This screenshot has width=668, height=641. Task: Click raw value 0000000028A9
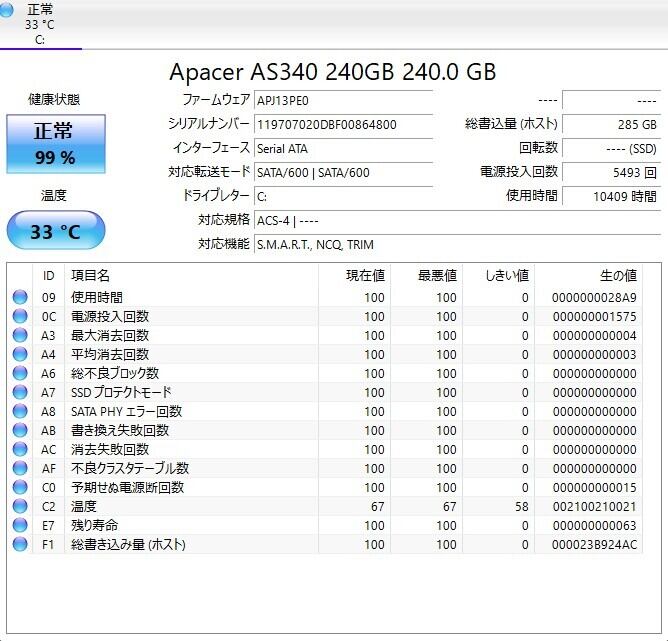pos(594,298)
